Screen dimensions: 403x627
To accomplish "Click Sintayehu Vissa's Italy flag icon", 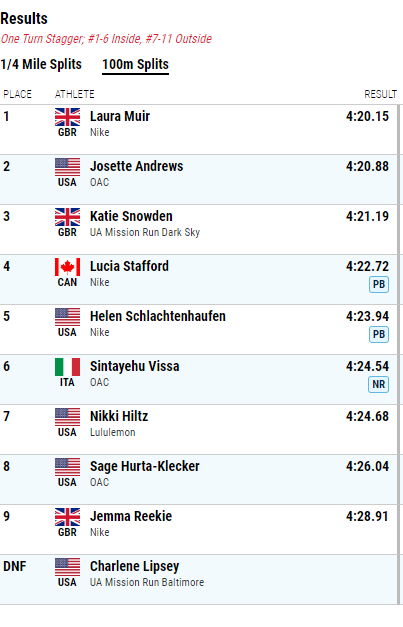I will [67, 367].
